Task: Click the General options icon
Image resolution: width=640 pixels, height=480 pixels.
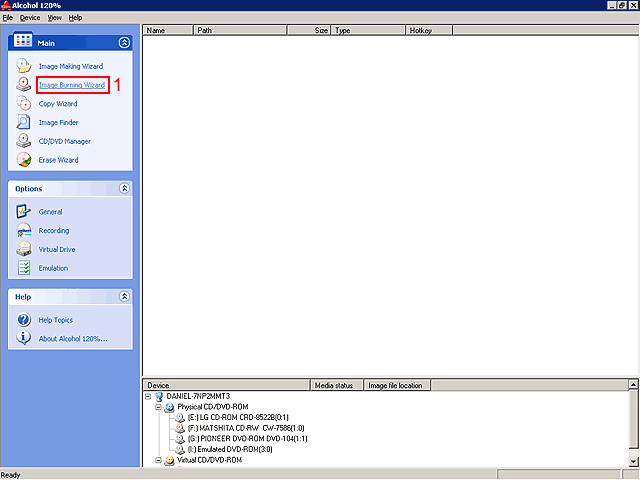Action: click(24, 211)
